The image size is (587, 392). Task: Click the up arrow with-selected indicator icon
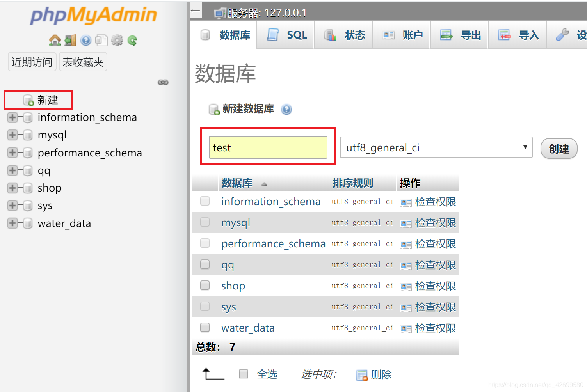click(213, 374)
